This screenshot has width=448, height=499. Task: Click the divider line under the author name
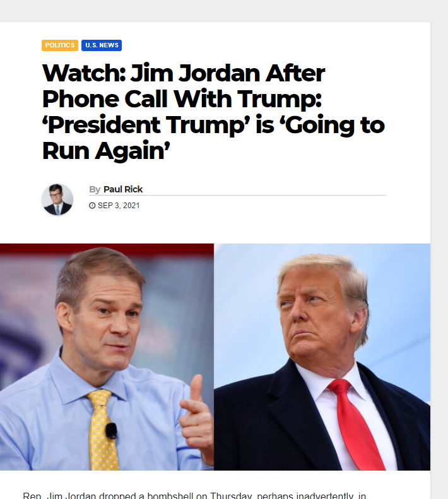(x=237, y=195)
